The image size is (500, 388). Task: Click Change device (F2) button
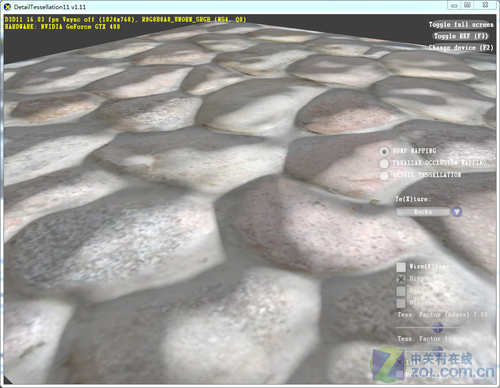click(x=461, y=48)
